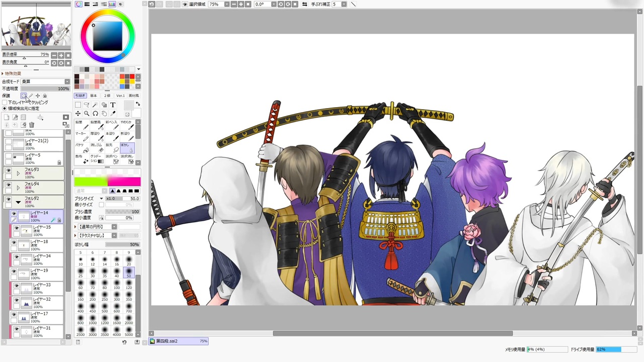Hide the フォルダ4 folder

(x=9, y=186)
